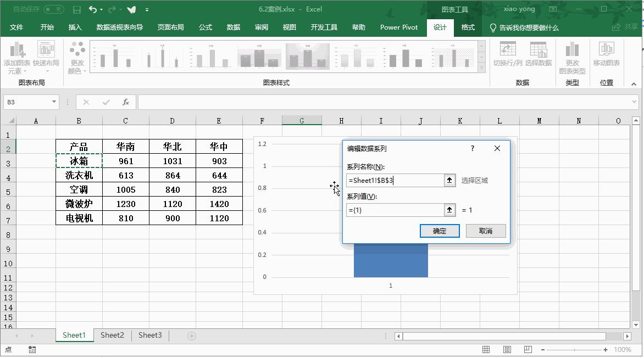Click the 取消 button in the dialog
The height and width of the screenshot is (358, 644).
[x=486, y=231]
